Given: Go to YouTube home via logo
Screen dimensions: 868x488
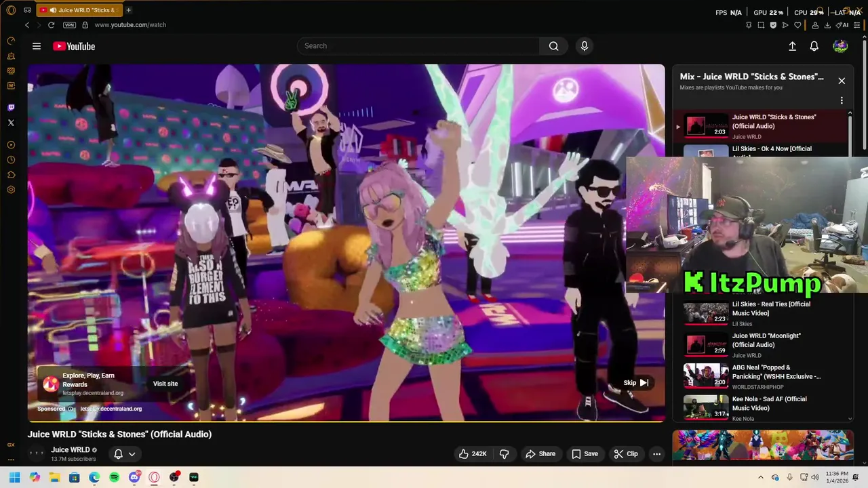Looking at the screenshot, I should [x=74, y=46].
